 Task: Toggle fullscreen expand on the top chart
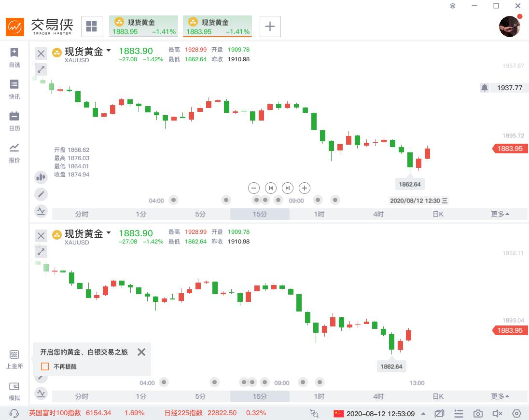click(41, 69)
